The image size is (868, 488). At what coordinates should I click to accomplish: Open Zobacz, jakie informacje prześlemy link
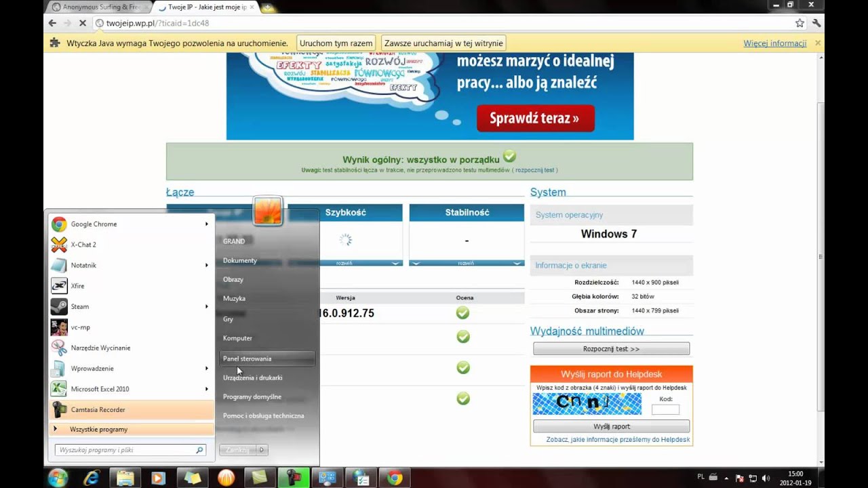618,440
